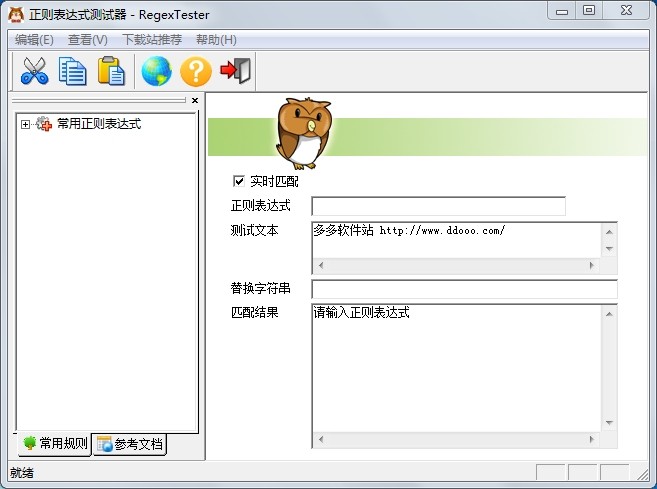Open the 查看(V) menu
This screenshot has width=657, height=489.
(x=88, y=40)
